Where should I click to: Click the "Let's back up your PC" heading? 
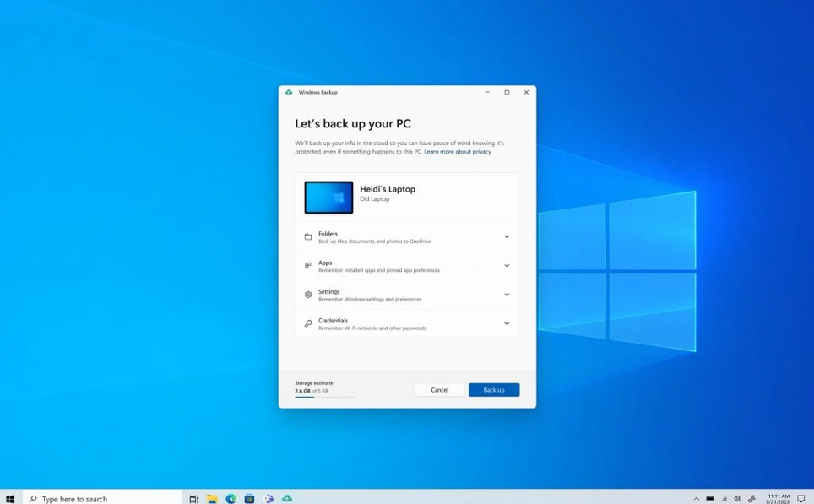(x=352, y=123)
